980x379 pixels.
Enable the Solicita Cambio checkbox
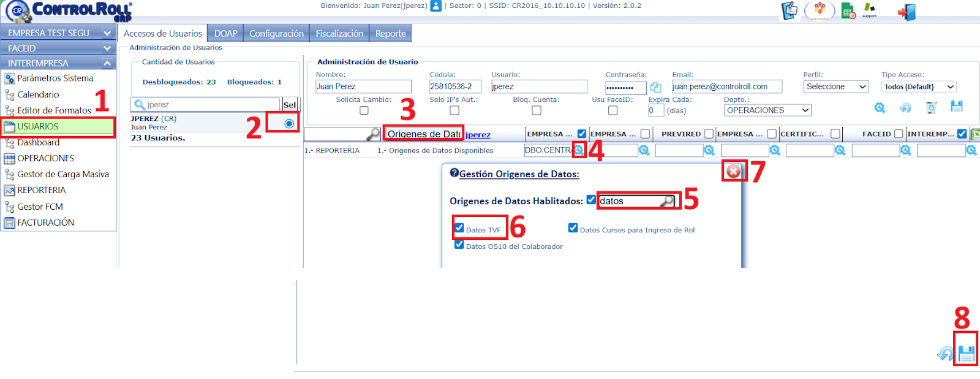click(x=364, y=110)
